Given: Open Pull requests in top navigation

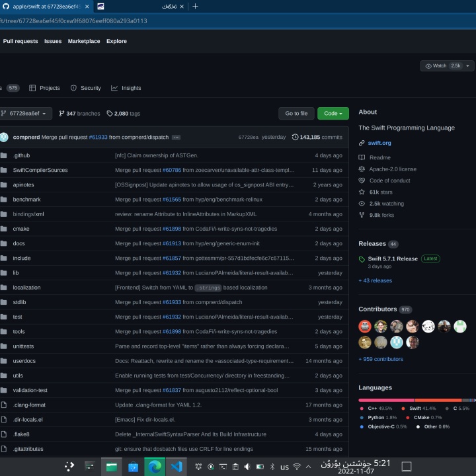Looking at the screenshot, I should (x=20, y=41).
